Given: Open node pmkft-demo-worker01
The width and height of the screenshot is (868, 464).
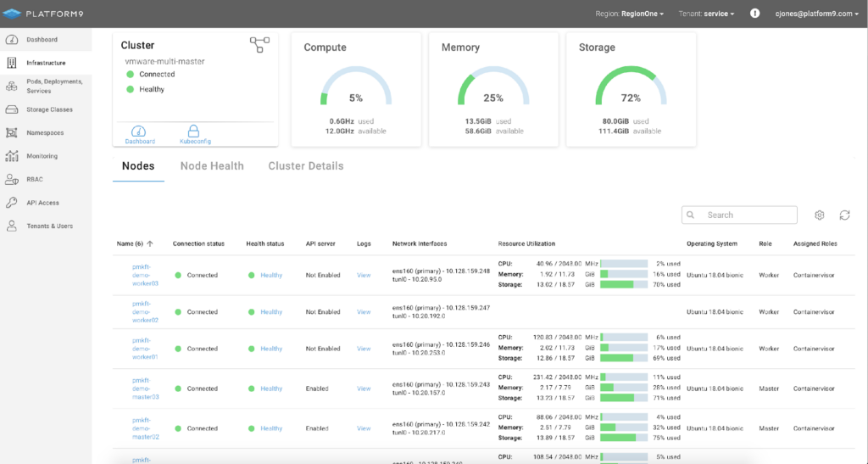Looking at the screenshot, I should tap(145, 349).
